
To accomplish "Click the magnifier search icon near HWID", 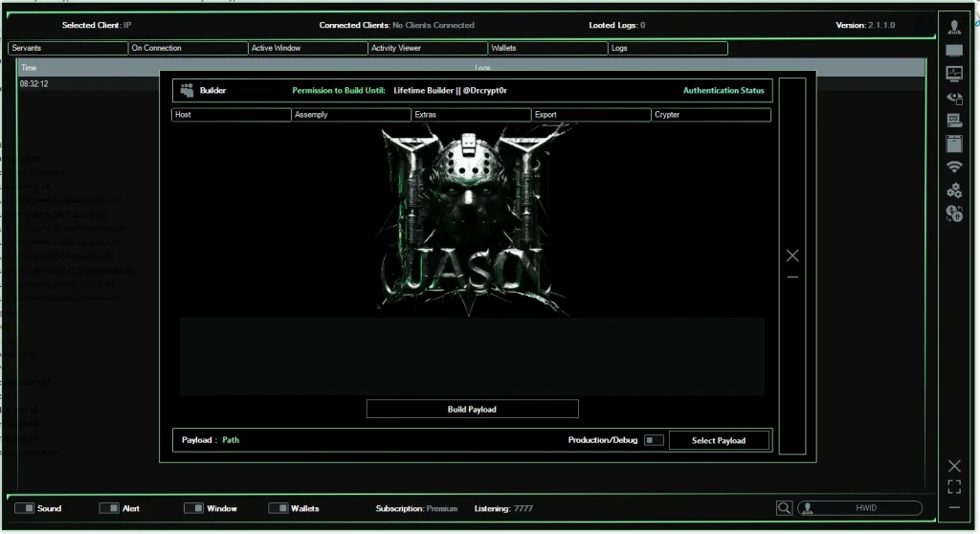I will pos(784,508).
